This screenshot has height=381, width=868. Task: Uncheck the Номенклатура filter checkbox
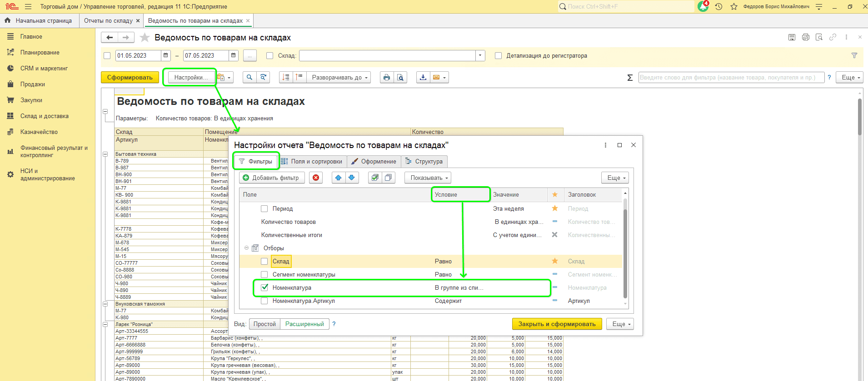pyautogui.click(x=264, y=287)
